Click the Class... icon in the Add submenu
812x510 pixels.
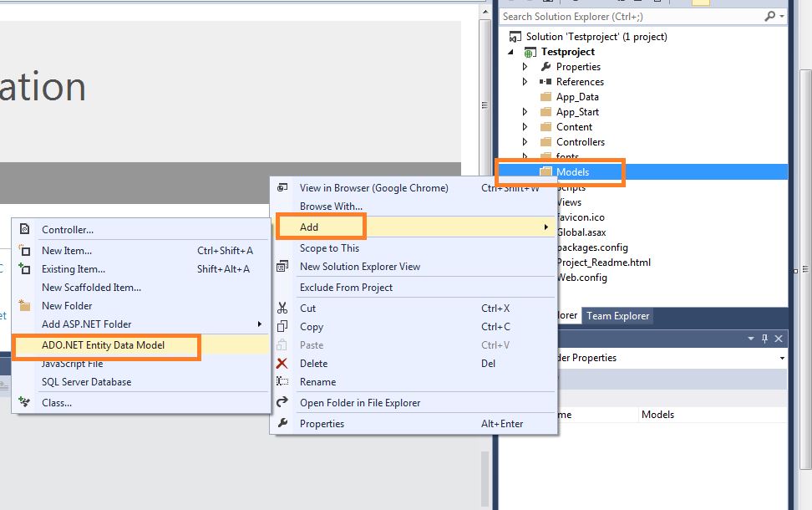[24, 402]
